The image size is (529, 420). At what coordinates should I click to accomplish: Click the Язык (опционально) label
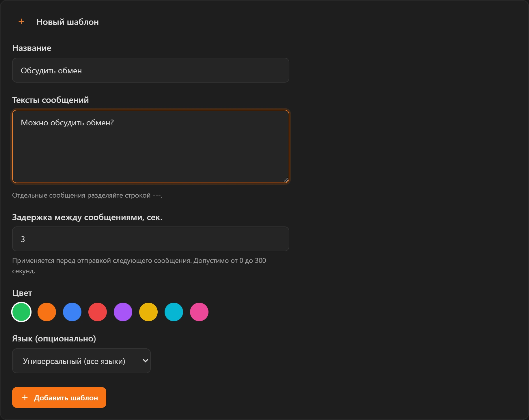coord(54,339)
